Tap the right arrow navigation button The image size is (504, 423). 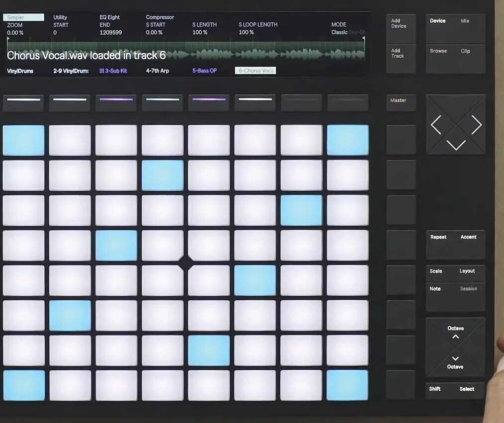coord(476,125)
